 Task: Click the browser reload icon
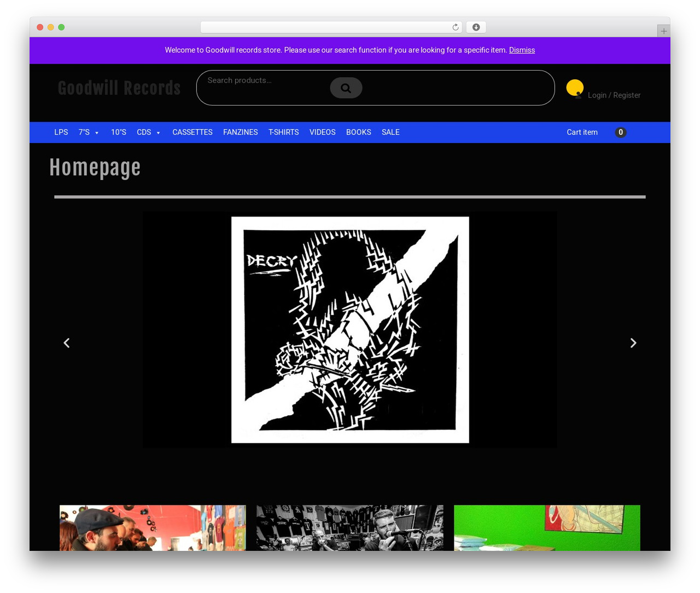pos(455,27)
